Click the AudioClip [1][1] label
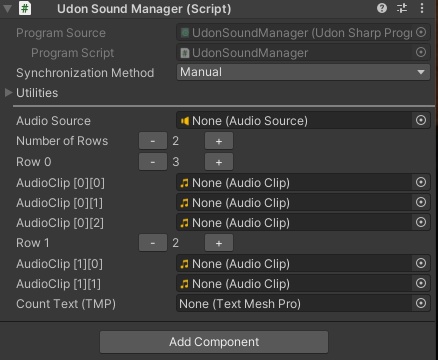The image size is (438, 360). (x=58, y=284)
